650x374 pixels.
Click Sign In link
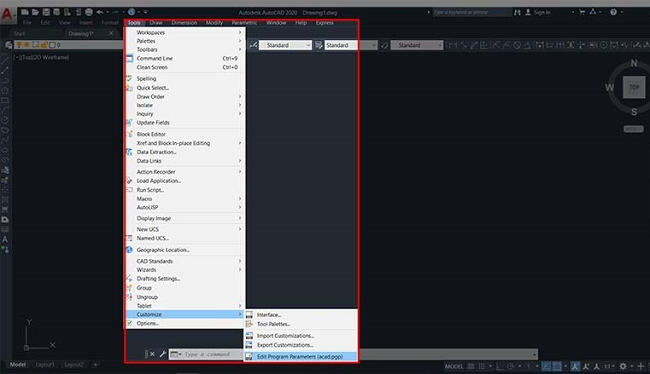[x=542, y=12]
